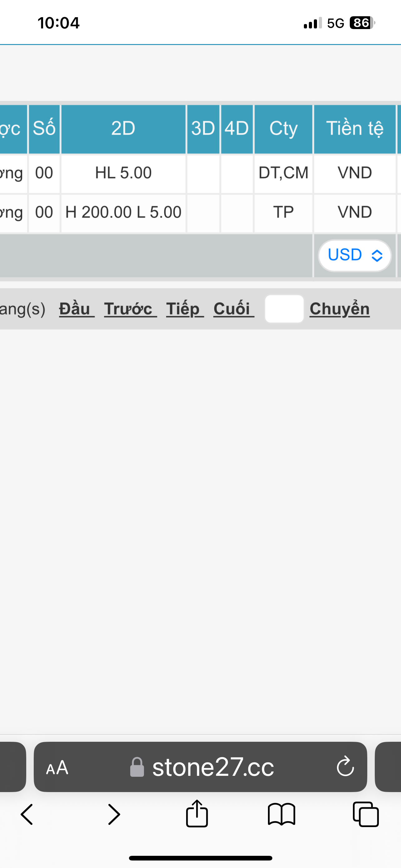Select the Cty column header
401x868 pixels.
pyautogui.click(x=283, y=129)
